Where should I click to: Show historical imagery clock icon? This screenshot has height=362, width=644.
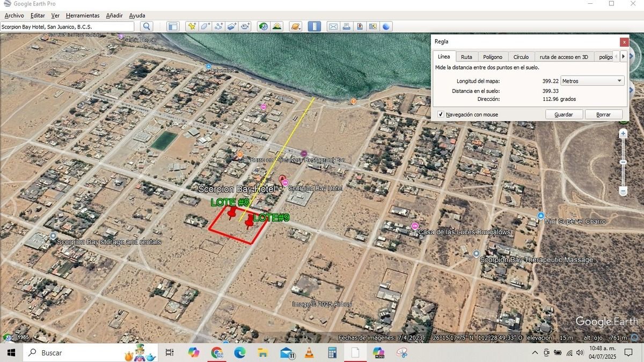coord(264,26)
